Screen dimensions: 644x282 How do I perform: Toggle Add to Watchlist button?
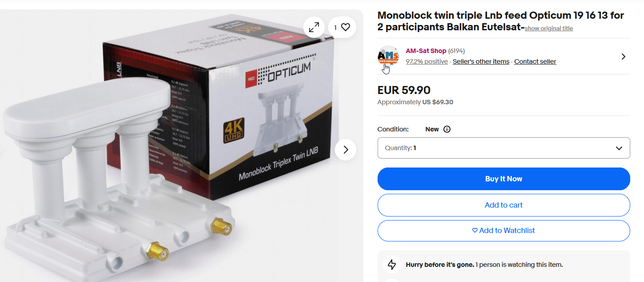(503, 231)
